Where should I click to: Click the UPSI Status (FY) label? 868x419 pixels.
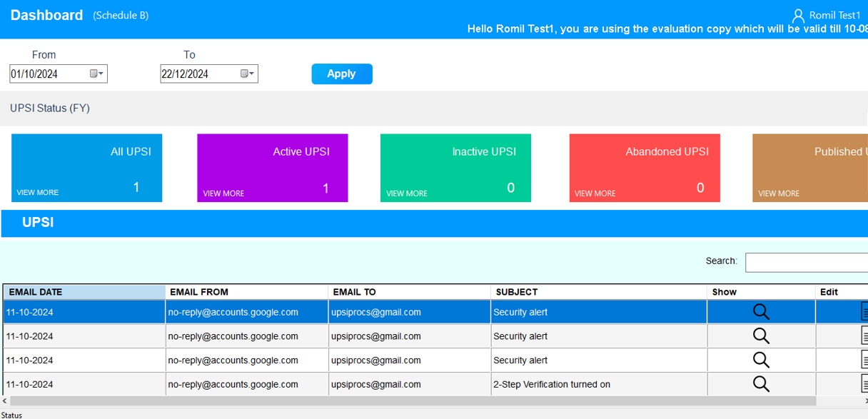[x=50, y=108]
